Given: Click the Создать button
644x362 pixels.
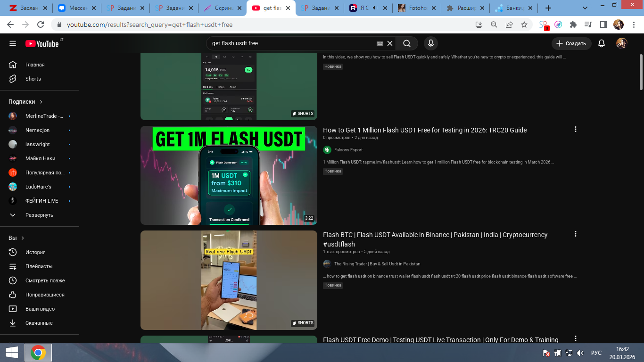Looking at the screenshot, I should [x=571, y=43].
